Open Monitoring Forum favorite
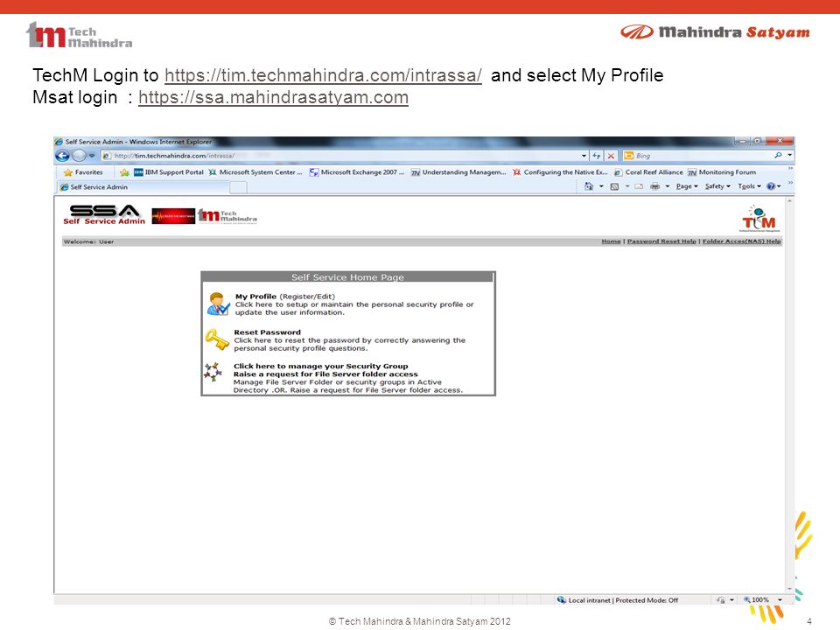The image size is (840, 630). pos(722,172)
